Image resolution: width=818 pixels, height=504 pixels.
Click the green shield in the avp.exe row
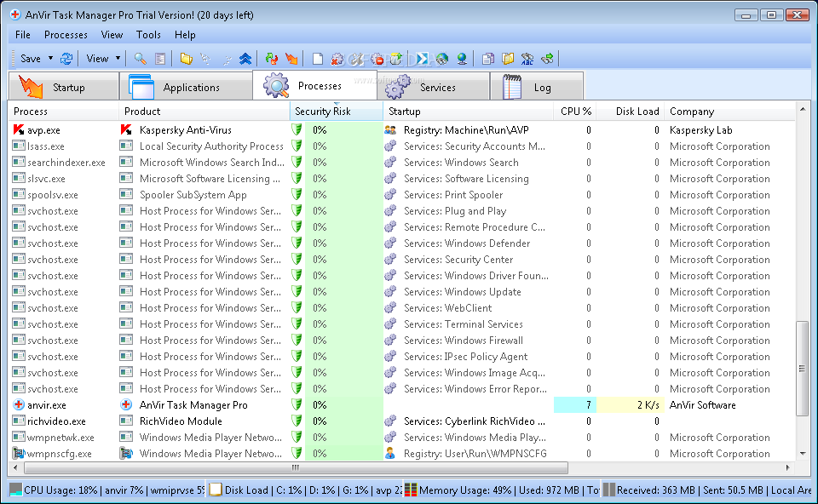(x=297, y=129)
